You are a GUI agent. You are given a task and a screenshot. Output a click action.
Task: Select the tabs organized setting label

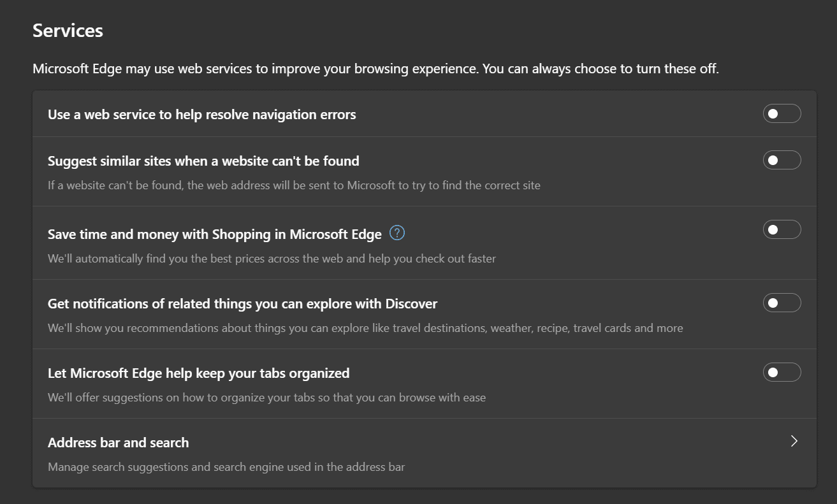[x=198, y=373]
